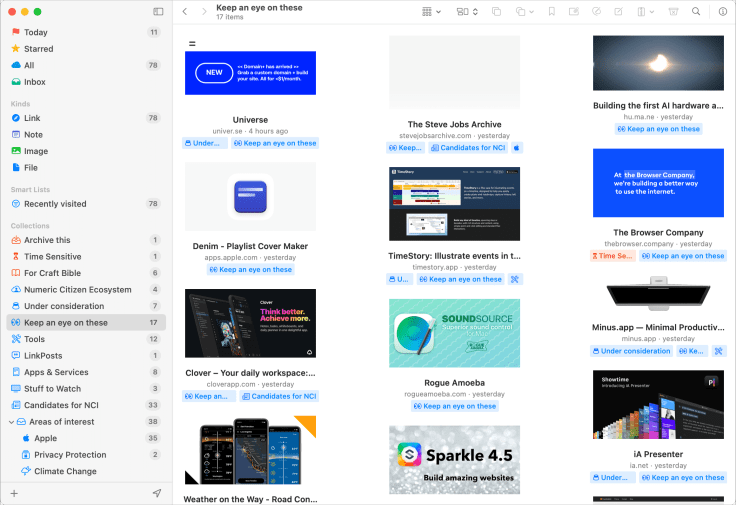Screen dimensions: 736x505
Task: Add a new collection with plus button
Action: 14,493
